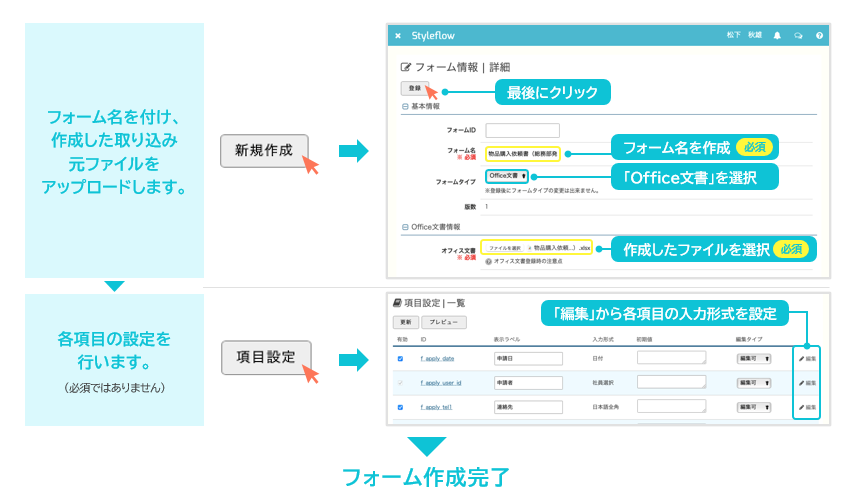Click the 日本語全角 input format cell
This screenshot has height=499, width=860.
[606, 407]
